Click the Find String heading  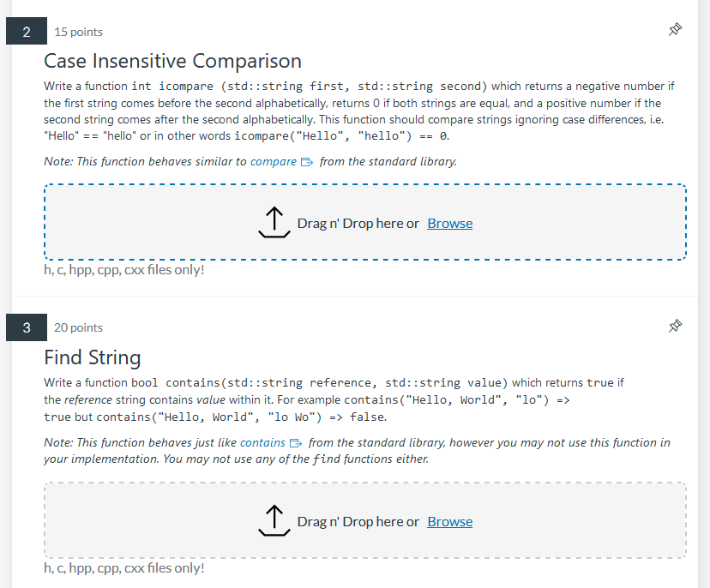[92, 357]
